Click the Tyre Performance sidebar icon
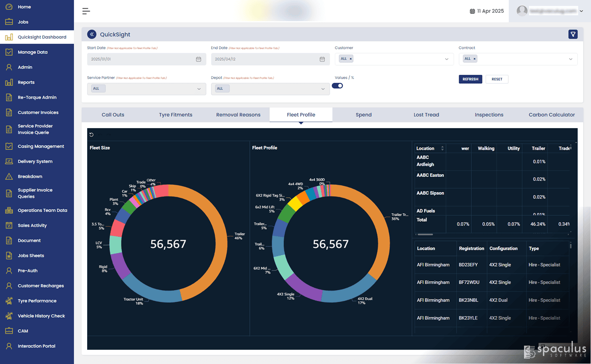 click(x=9, y=300)
